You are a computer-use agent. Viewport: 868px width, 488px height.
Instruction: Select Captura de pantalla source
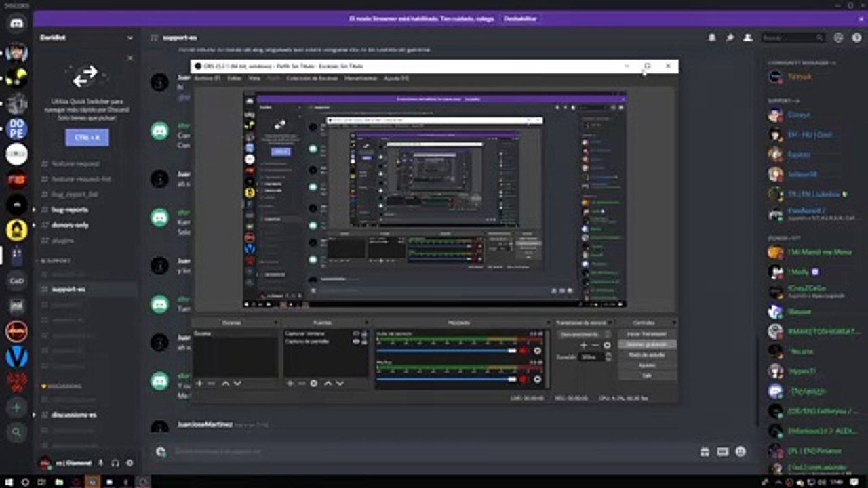pyautogui.click(x=307, y=342)
